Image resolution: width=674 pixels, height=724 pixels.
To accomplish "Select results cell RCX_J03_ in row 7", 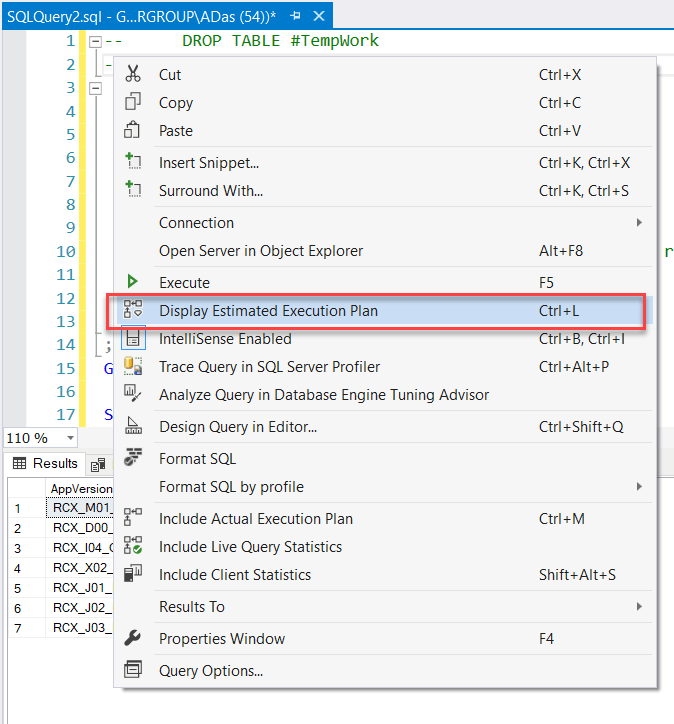I will click(x=80, y=627).
